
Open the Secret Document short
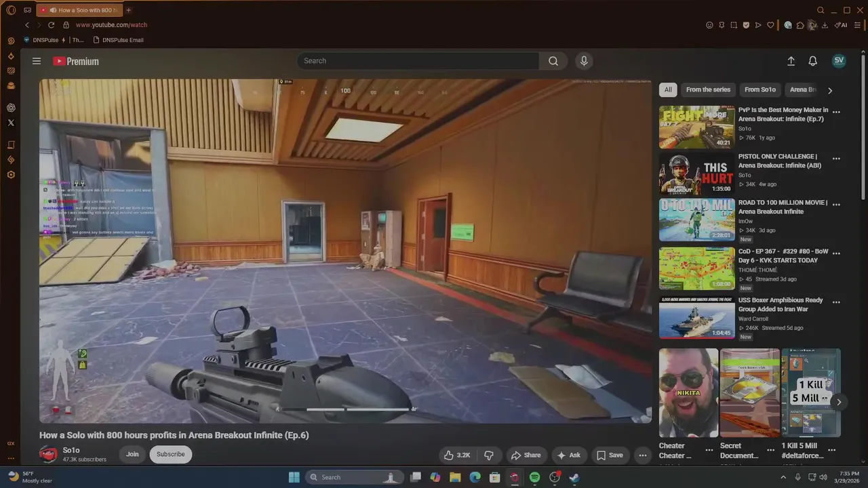coord(750,393)
